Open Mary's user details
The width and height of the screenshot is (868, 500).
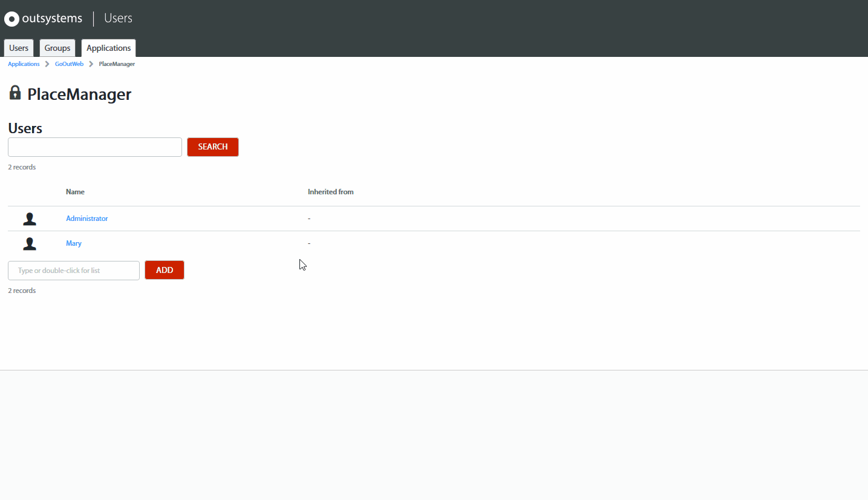click(x=73, y=243)
